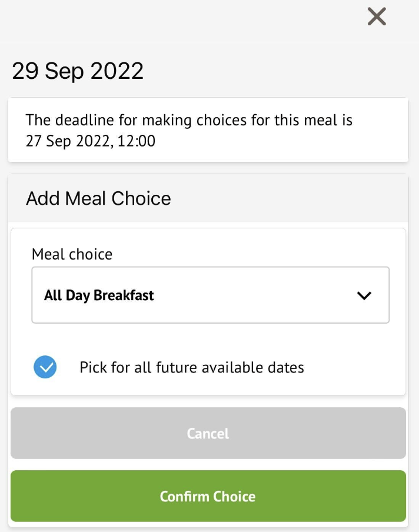The height and width of the screenshot is (532, 419).
Task: Tap the circular blue check icon beside the text
Action: (45, 367)
